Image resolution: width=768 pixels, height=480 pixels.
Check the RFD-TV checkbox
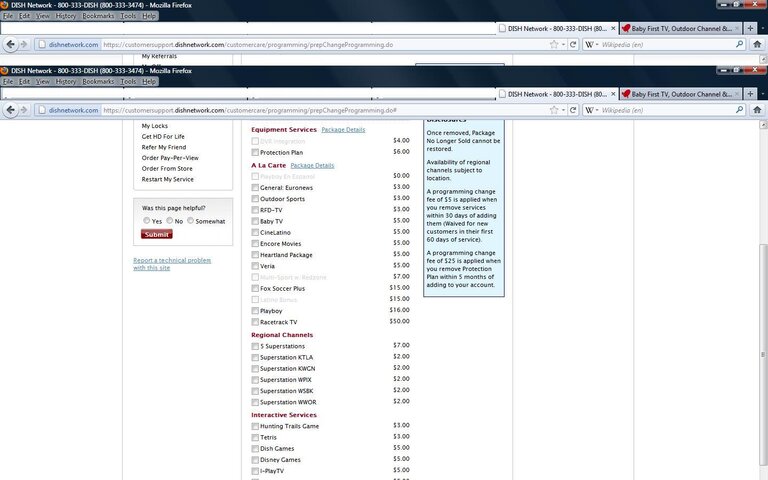click(x=255, y=210)
